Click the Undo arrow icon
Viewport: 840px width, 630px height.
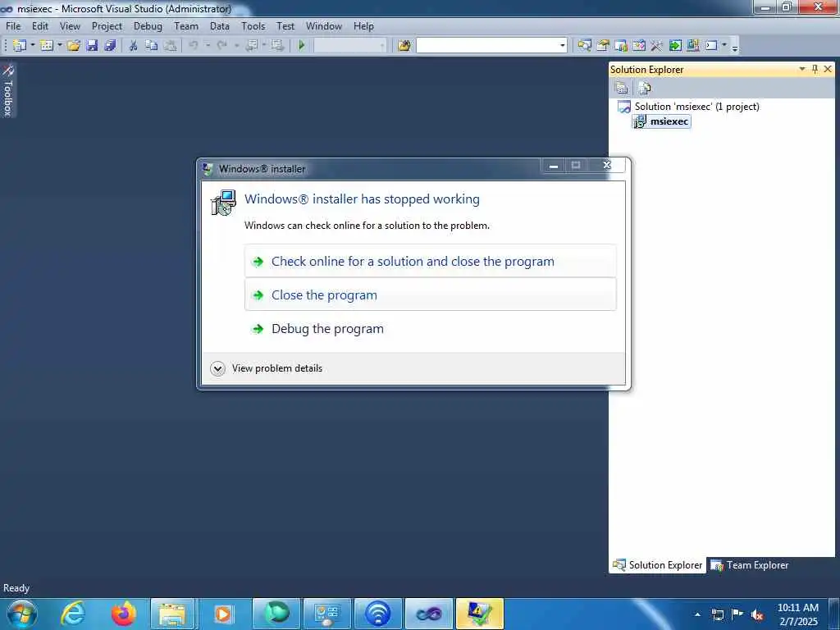pos(194,46)
